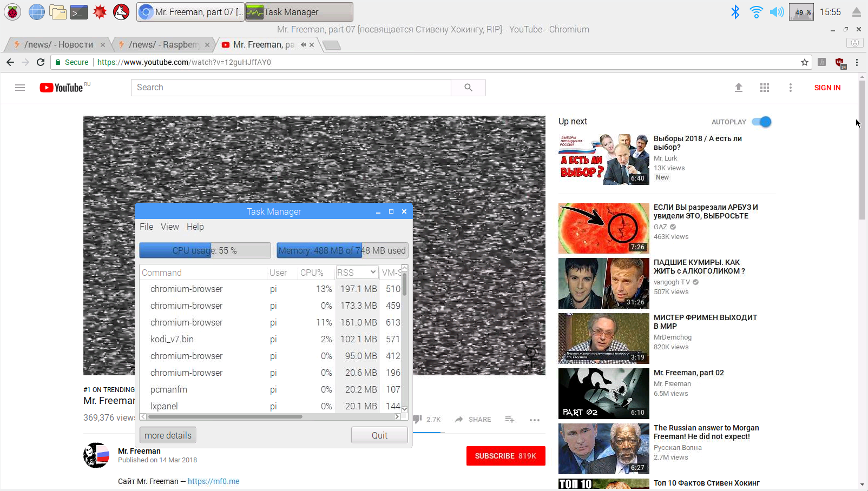Open the View menu in Task Manager
This screenshot has height=491, width=868.
(169, 227)
